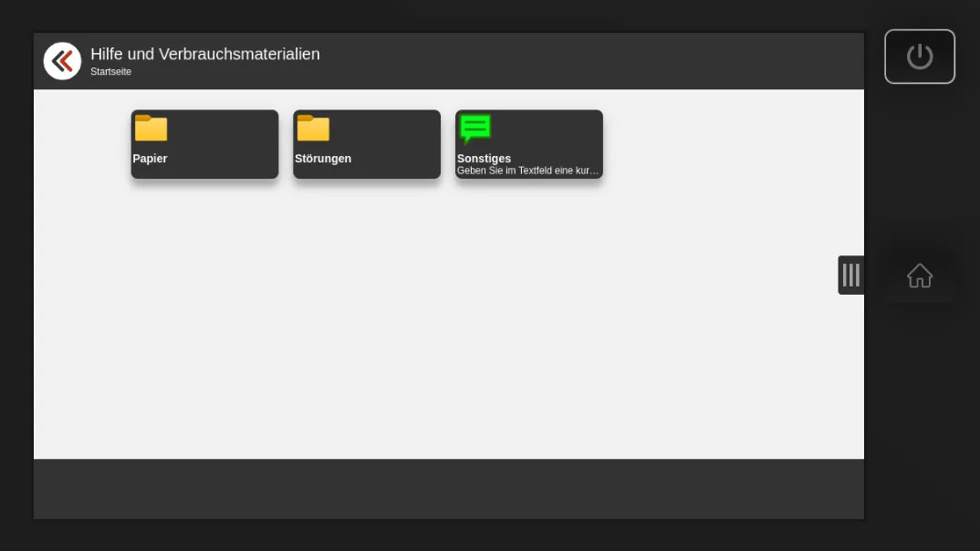
Task: Click the Papier yellow folder icon
Action: coord(151,129)
